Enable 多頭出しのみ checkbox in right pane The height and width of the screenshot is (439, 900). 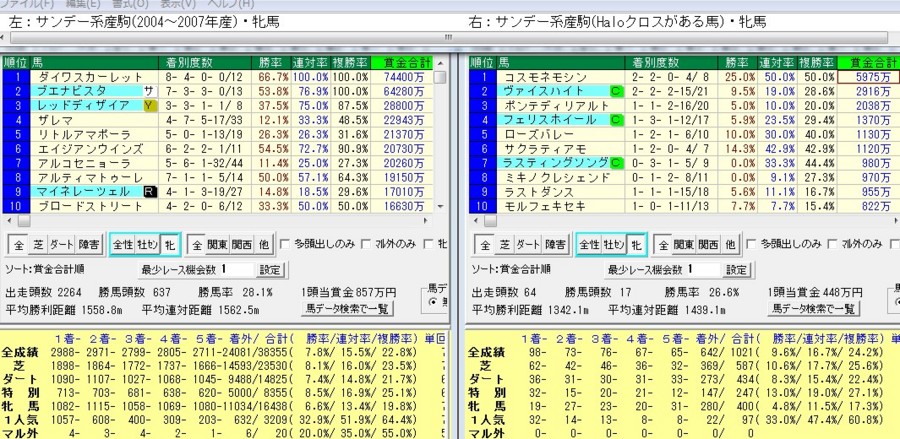(750, 244)
